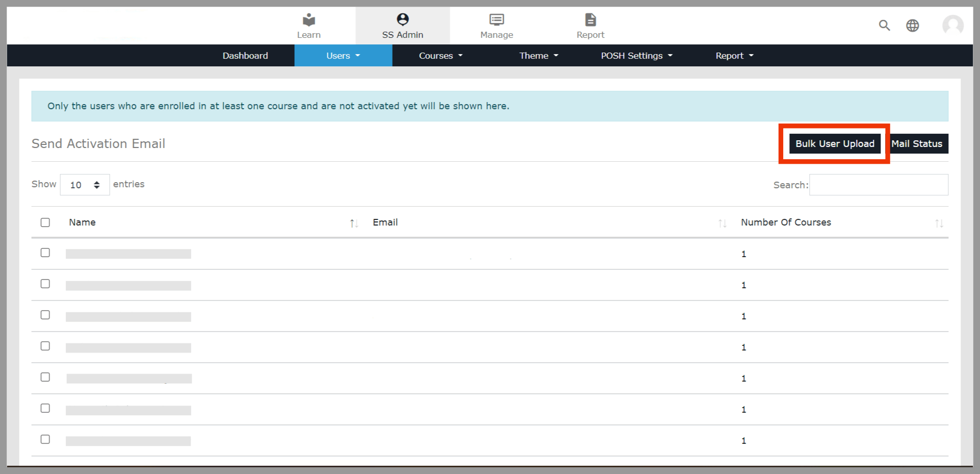
Task: Click the search magnifier icon
Action: click(x=884, y=26)
